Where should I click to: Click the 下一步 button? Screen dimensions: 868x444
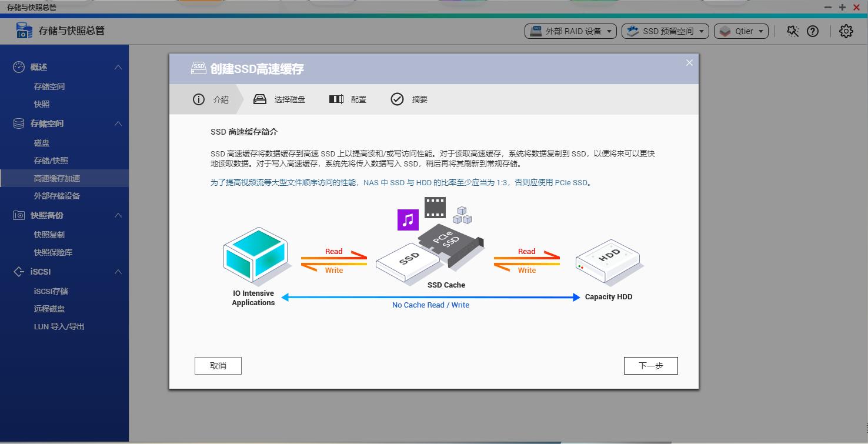click(650, 365)
